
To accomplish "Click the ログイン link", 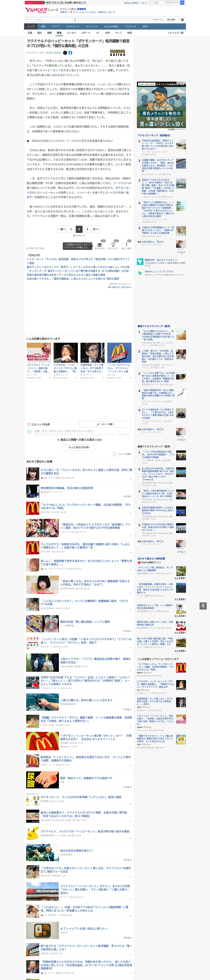I will pyautogui.click(x=64, y=12).
